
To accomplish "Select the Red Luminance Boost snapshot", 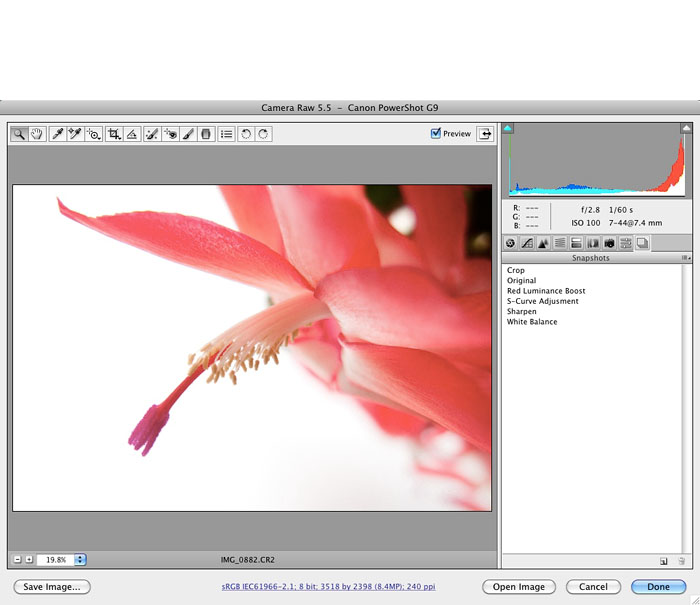I will (x=546, y=291).
